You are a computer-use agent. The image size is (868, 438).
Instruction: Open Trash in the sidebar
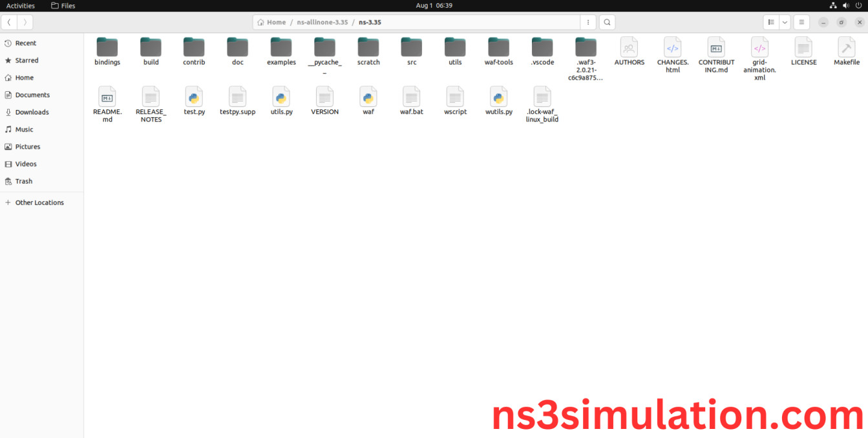pyautogui.click(x=23, y=181)
